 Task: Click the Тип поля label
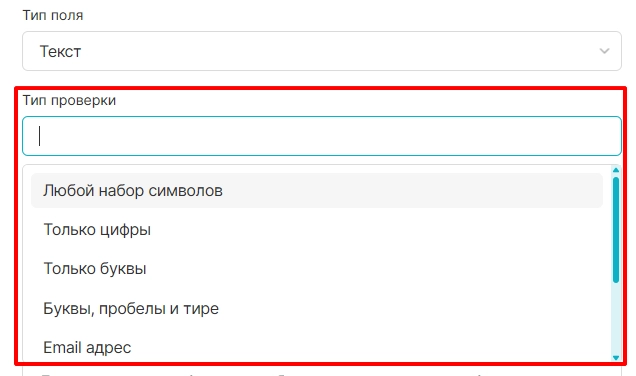coord(53,15)
